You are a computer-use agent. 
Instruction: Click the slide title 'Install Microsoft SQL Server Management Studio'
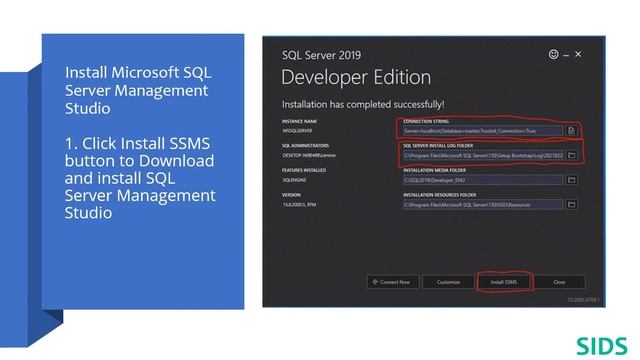click(138, 90)
